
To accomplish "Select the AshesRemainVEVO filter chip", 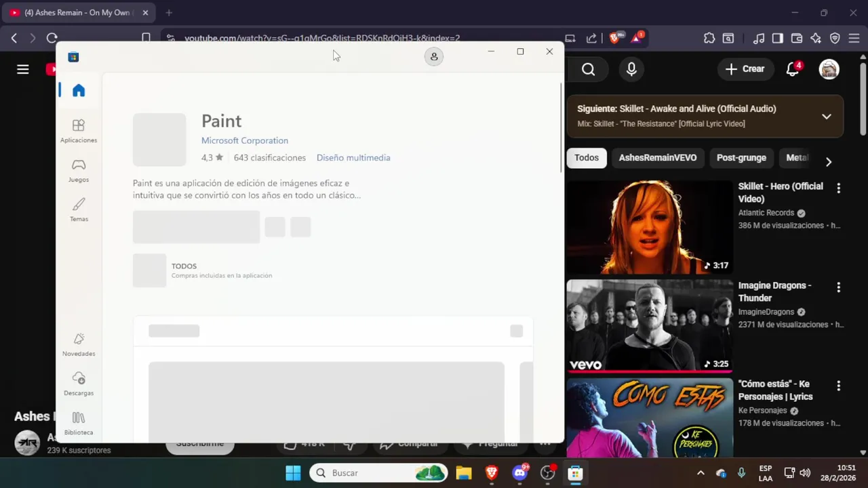I will [658, 158].
